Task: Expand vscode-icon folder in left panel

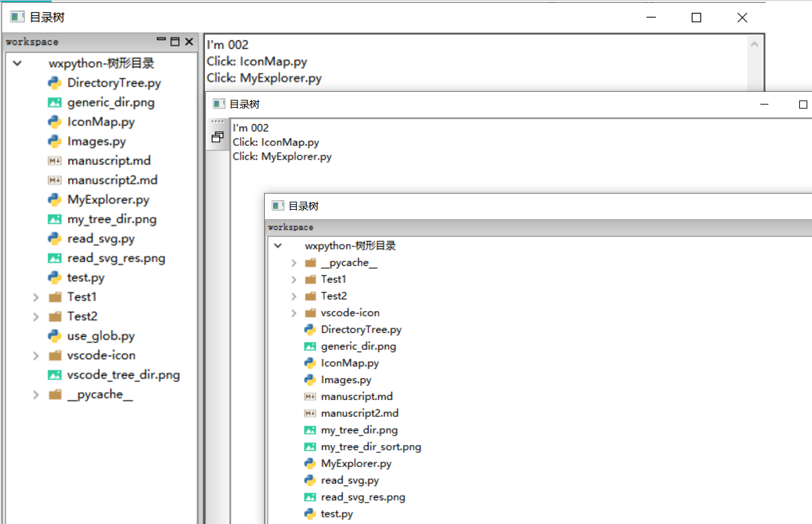Action: 36,355
